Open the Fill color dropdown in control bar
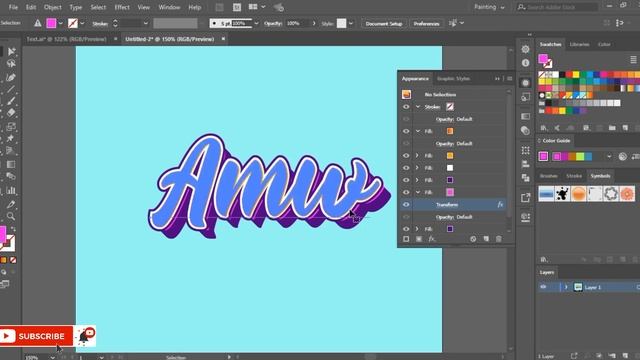 (x=61, y=24)
